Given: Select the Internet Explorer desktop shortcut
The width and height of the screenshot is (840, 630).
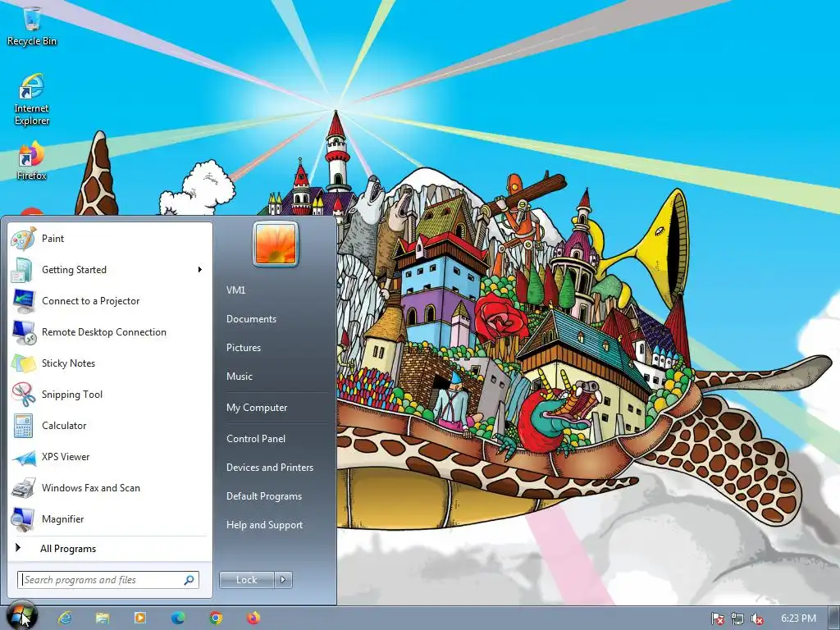Looking at the screenshot, I should tap(32, 99).
